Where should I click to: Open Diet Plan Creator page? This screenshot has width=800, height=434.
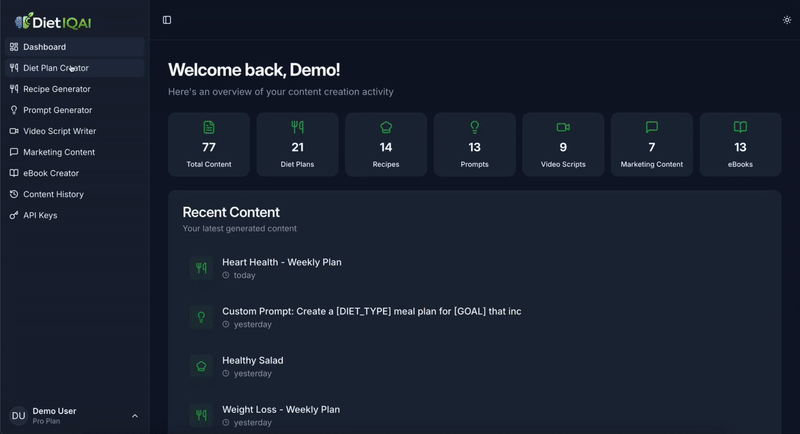pos(56,68)
